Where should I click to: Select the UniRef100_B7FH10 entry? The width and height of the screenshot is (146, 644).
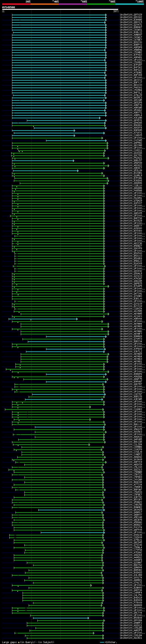click(131, 55)
